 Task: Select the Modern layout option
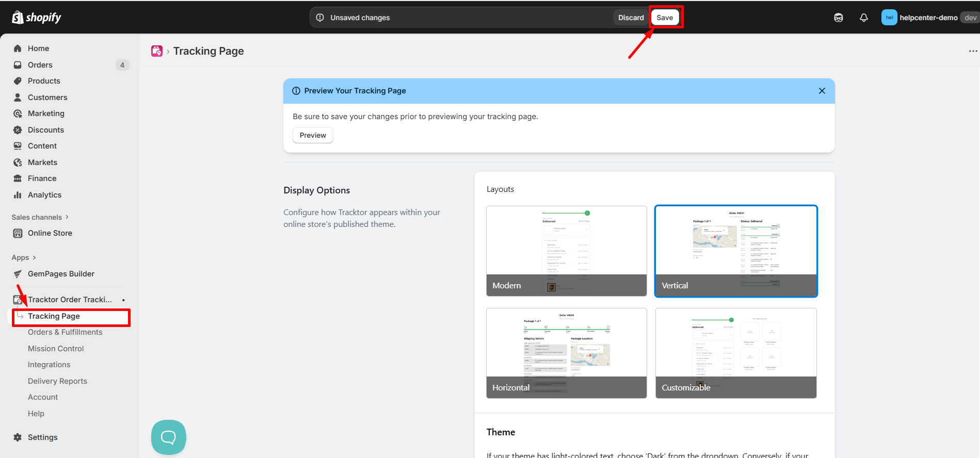tap(566, 251)
